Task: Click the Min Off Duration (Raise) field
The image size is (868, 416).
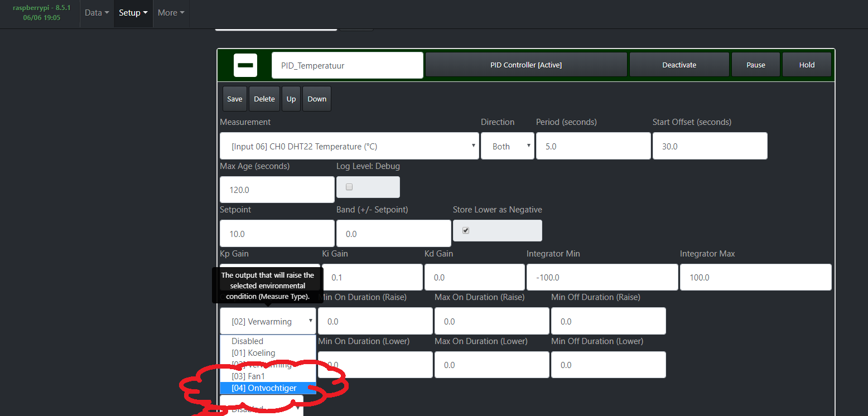Action: click(x=608, y=321)
